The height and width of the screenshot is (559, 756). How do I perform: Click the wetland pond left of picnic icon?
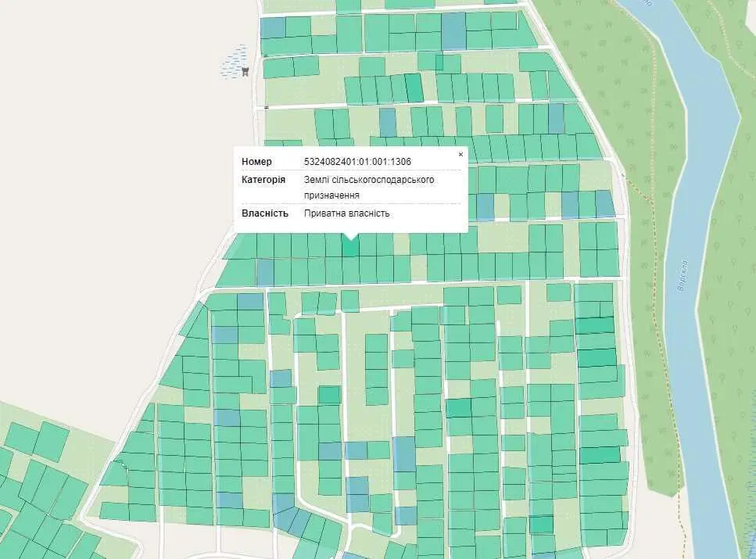[231, 63]
